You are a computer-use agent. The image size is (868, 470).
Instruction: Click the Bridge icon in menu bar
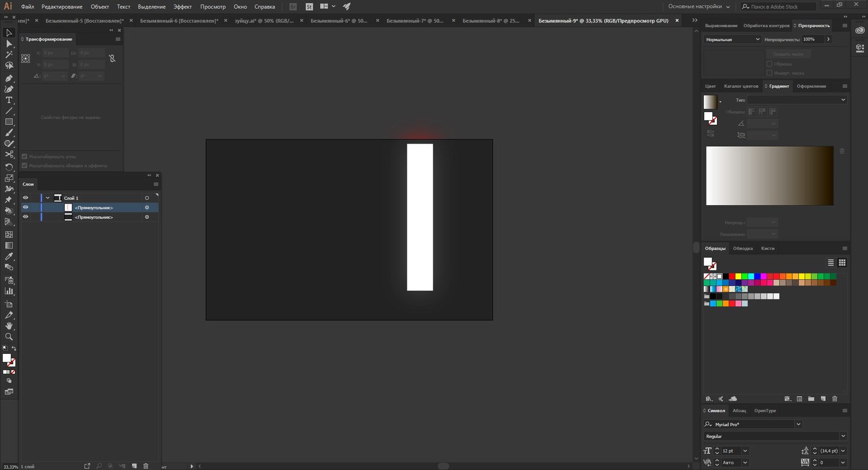click(293, 7)
